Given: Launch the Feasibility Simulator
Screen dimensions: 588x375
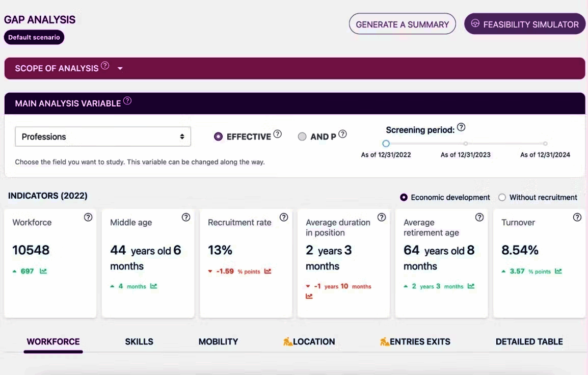Looking at the screenshot, I should click(x=524, y=23).
